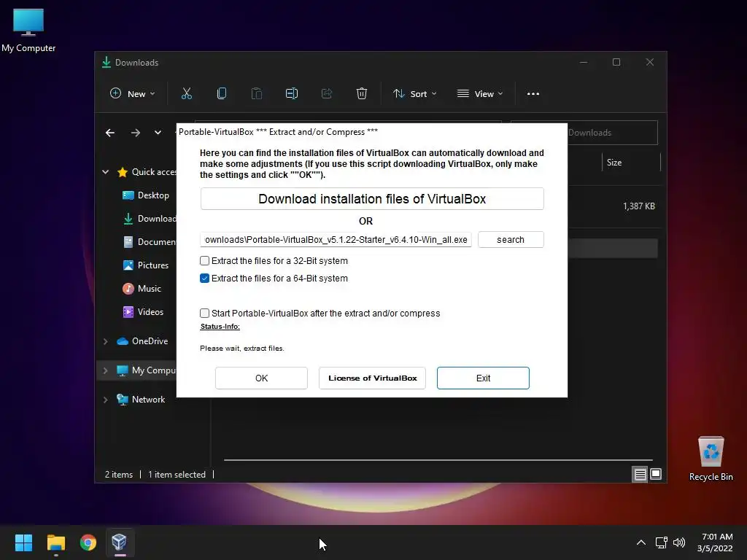The width and height of the screenshot is (747, 560).
Task: Open the Sort dropdown
Action: click(x=415, y=94)
